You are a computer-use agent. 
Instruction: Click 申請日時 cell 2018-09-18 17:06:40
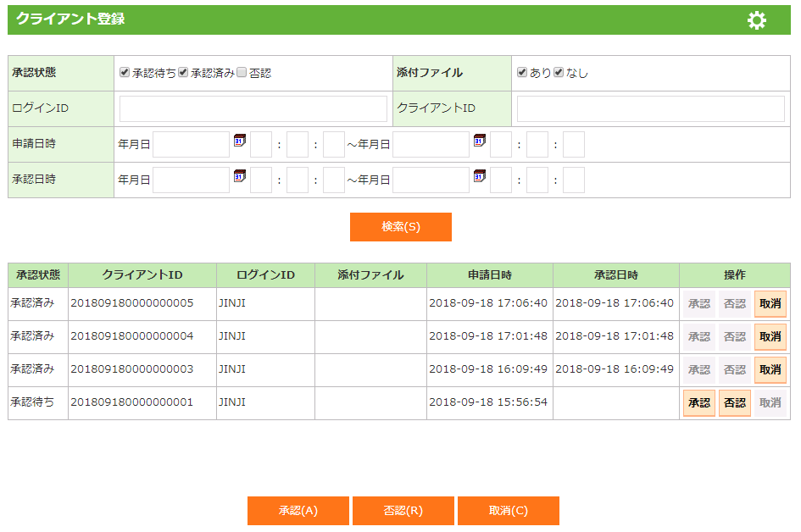click(x=488, y=303)
